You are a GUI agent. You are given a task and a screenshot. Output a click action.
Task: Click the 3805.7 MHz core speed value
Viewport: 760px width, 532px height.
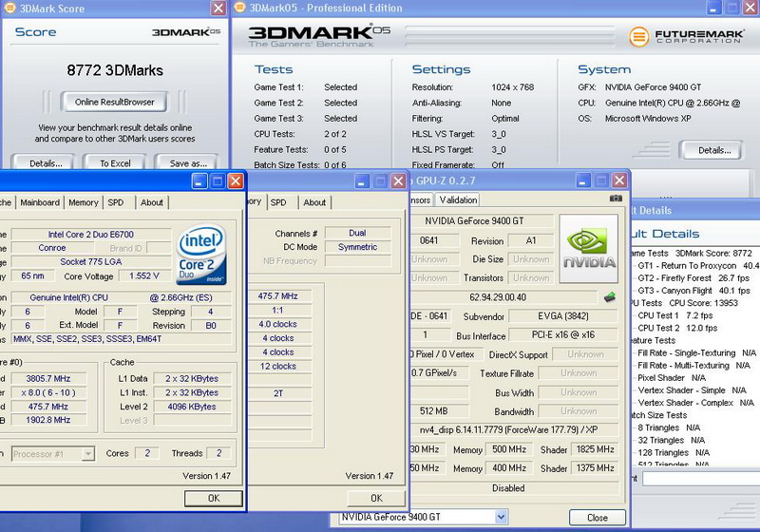click(x=48, y=378)
